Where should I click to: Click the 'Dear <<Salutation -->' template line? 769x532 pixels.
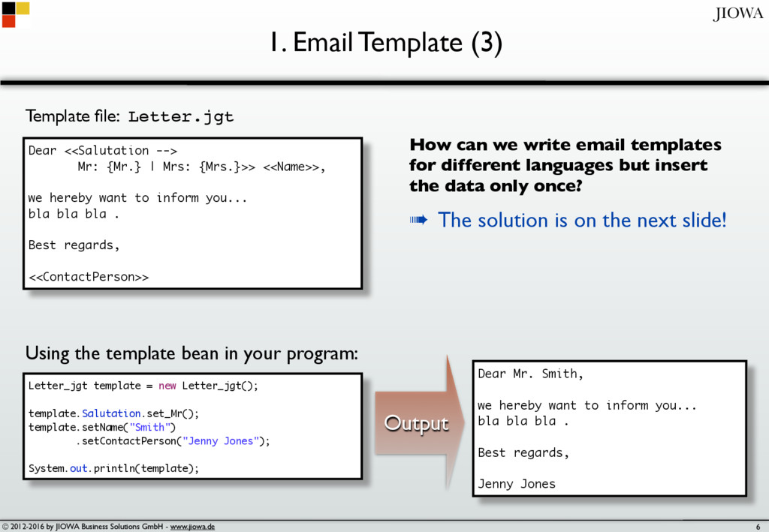(103, 151)
